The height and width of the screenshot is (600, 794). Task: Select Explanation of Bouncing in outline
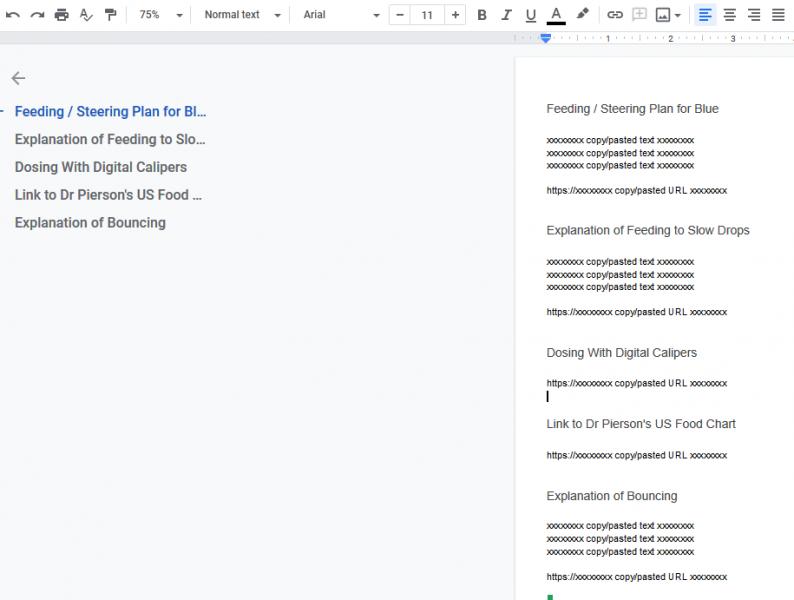click(90, 223)
